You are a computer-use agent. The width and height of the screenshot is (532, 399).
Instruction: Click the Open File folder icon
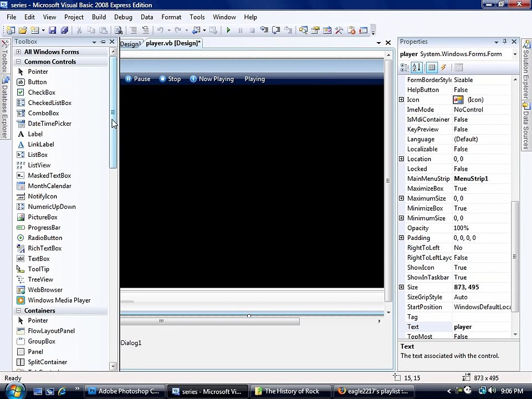[23, 30]
